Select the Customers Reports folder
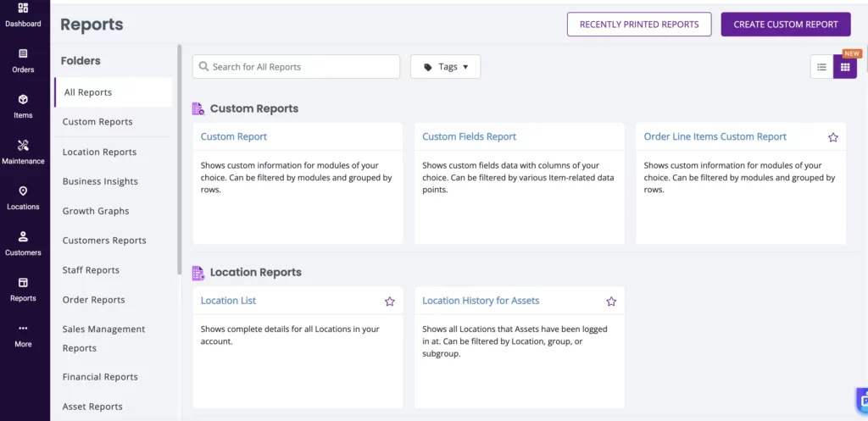The image size is (868, 421). point(104,241)
